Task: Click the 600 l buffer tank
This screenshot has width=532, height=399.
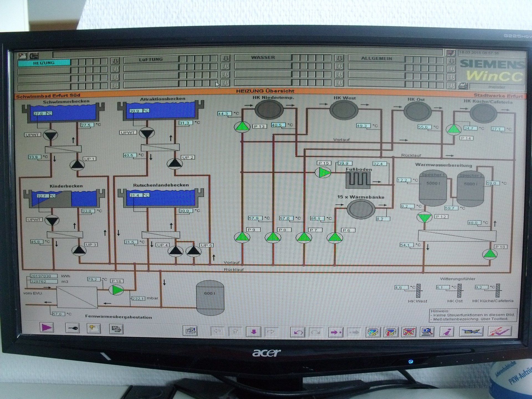Action: click(210, 298)
